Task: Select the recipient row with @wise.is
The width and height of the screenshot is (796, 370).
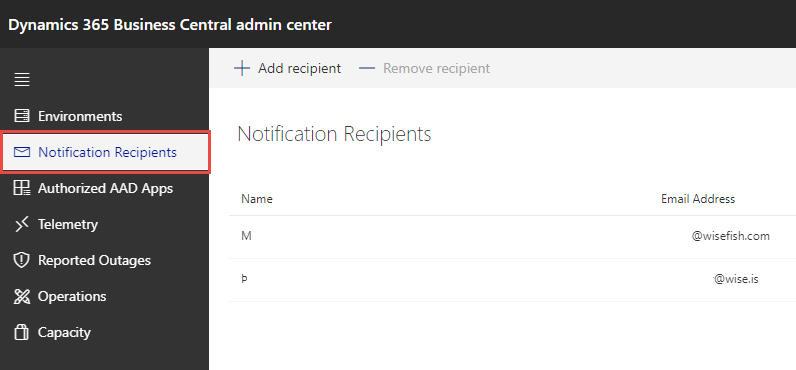Action: click(512, 280)
